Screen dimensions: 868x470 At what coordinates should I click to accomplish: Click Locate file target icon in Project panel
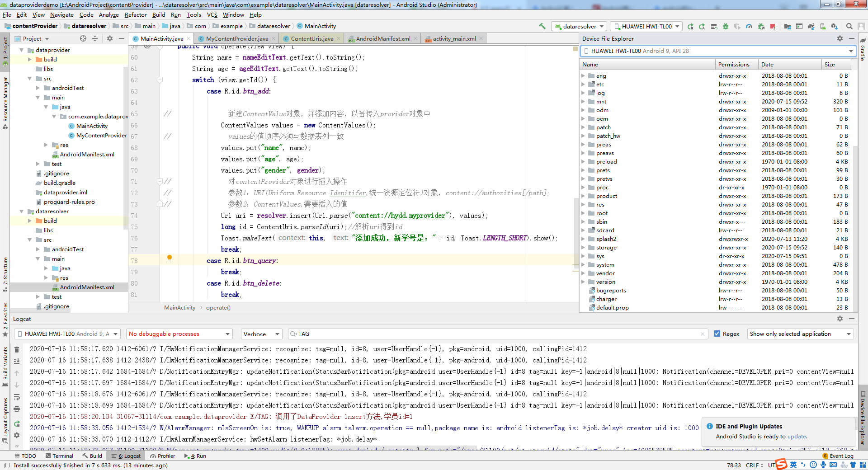[x=83, y=38]
